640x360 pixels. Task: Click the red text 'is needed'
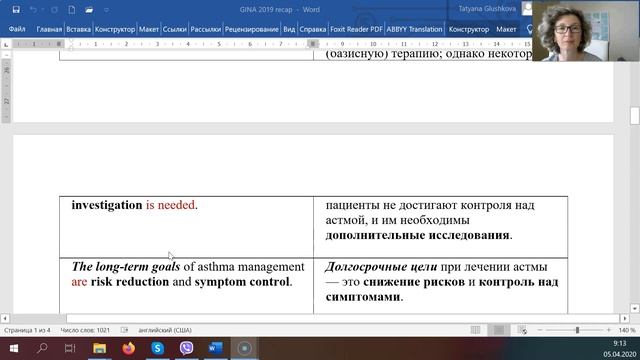(170, 205)
